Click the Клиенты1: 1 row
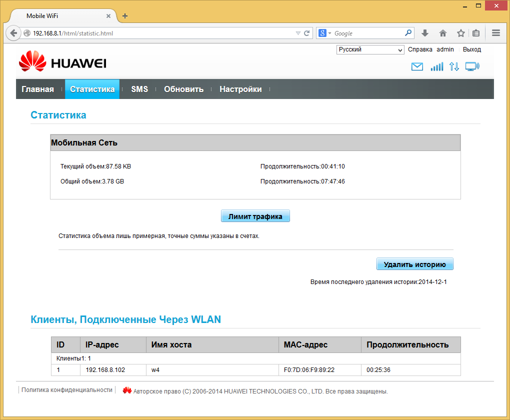This screenshot has width=510, height=420. coord(256,358)
